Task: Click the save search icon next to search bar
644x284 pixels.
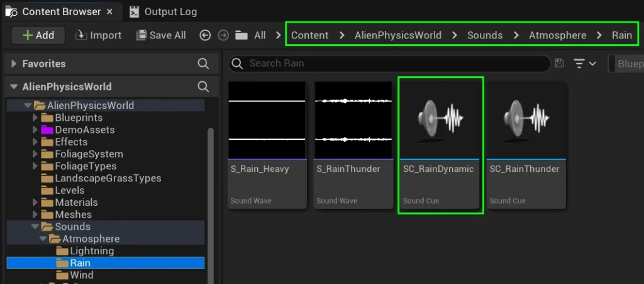Action: (x=559, y=63)
